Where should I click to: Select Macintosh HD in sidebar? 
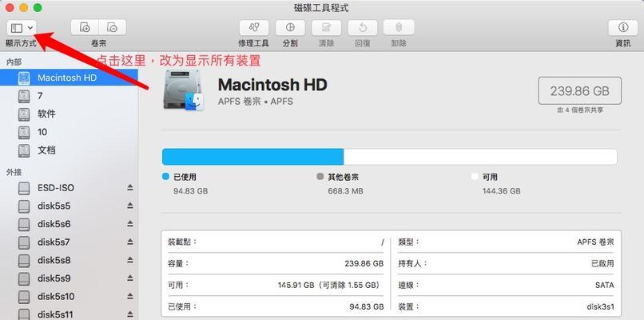69,78
